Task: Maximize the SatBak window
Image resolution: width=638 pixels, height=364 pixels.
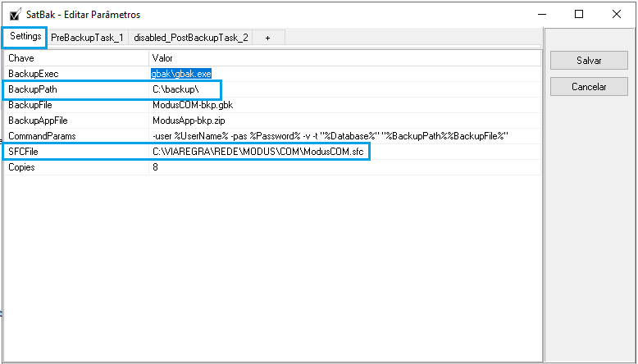Action: click(579, 14)
